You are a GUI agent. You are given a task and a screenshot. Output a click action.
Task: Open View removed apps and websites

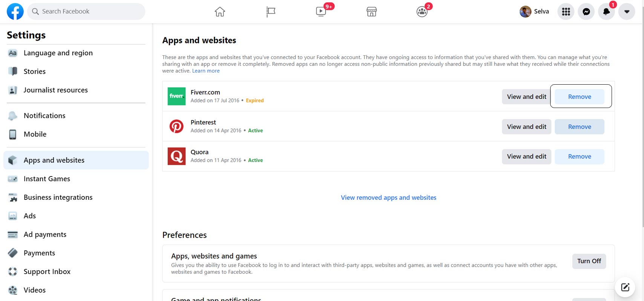tap(389, 198)
